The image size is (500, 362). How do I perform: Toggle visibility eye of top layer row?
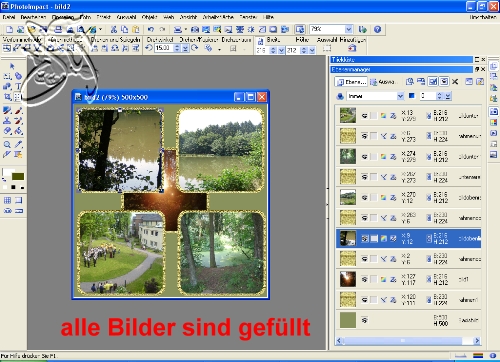click(365, 116)
